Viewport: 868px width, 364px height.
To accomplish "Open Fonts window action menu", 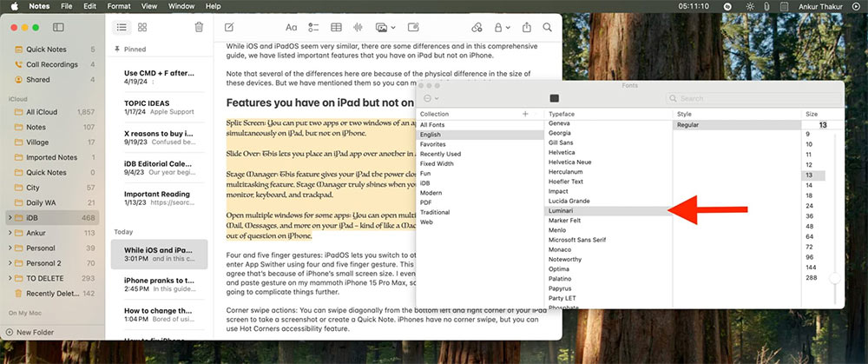I will pyautogui.click(x=431, y=98).
